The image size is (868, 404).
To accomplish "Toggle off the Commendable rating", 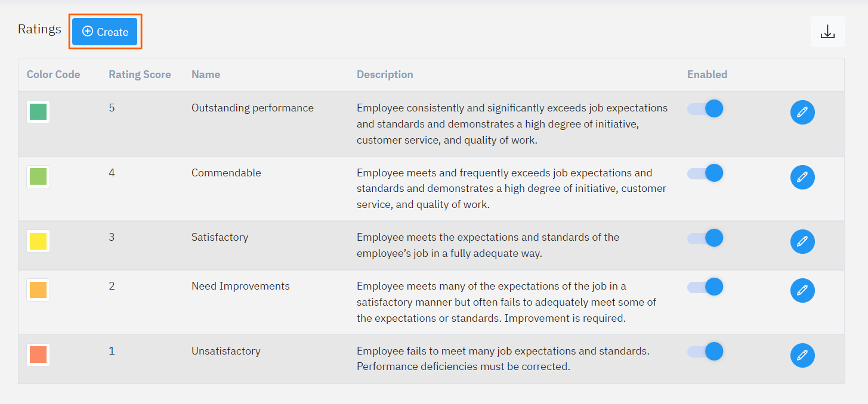I will point(706,173).
